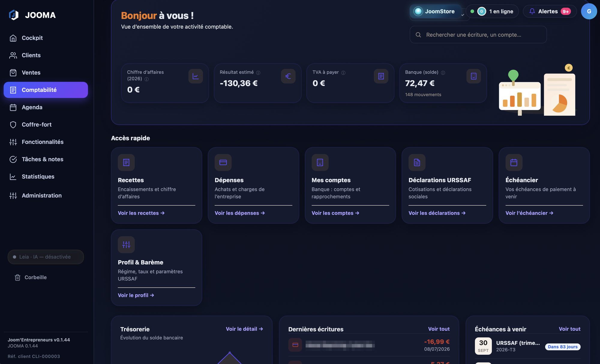
Task: Click the Dépenses card credit card icon
Action: coord(223,163)
